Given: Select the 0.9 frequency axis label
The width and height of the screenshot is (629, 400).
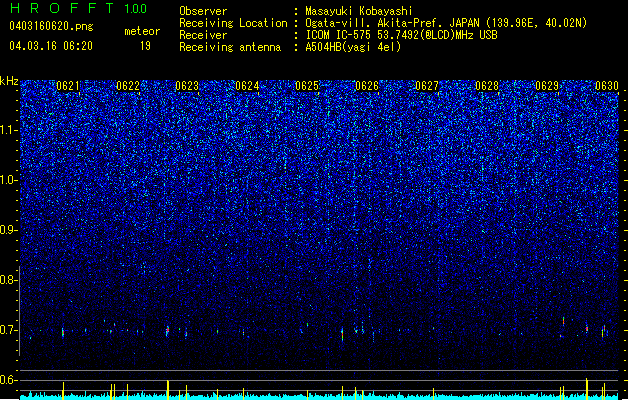Looking at the screenshot, I should tap(8, 230).
